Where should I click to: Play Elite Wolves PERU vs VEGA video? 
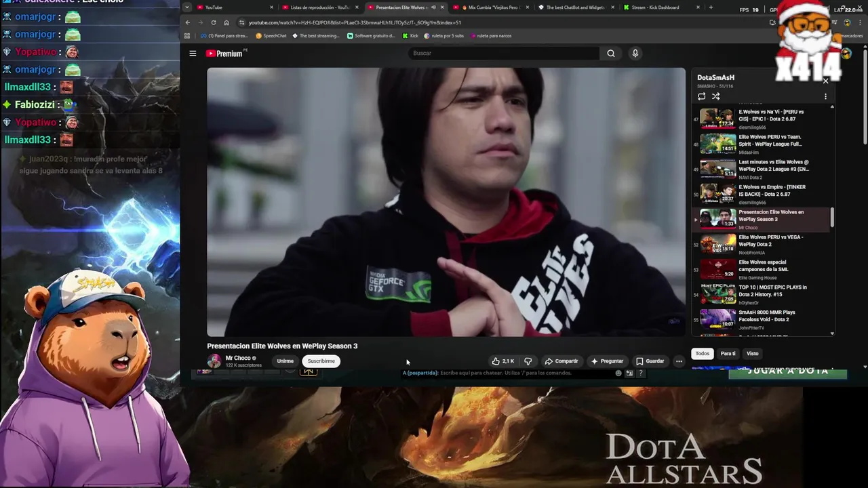(x=762, y=245)
